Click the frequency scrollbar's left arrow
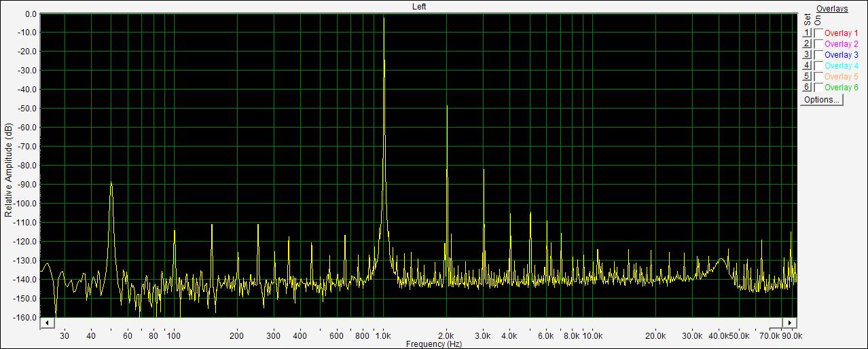The height and width of the screenshot is (349, 868). tap(47, 323)
